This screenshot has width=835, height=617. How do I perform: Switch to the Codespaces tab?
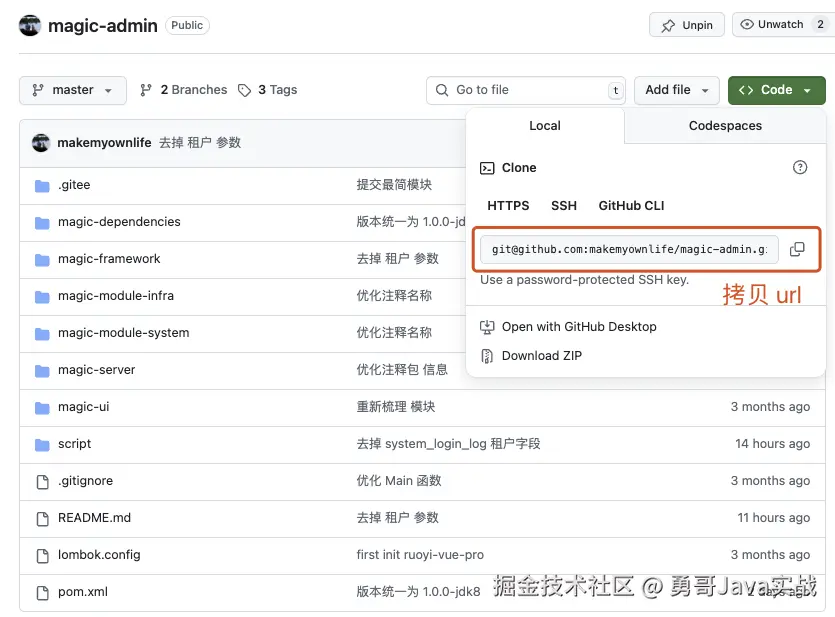pyautogui.click(x=725, y=126)
